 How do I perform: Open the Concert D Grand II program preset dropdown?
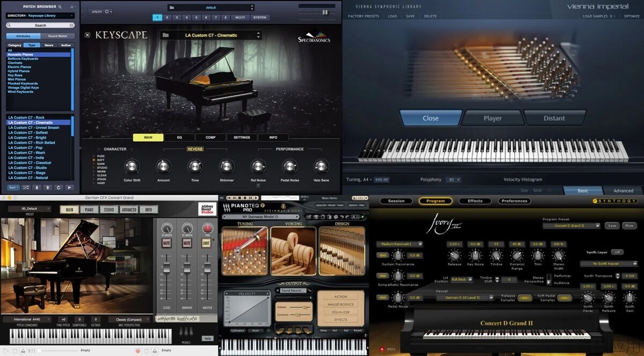572,226
